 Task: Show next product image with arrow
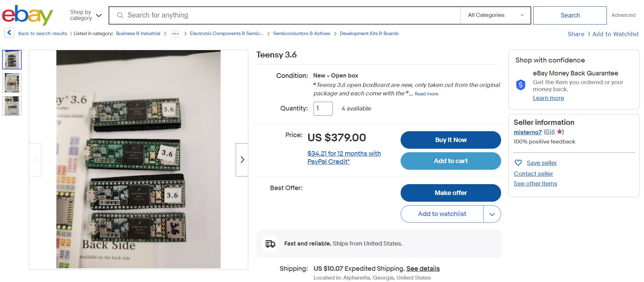click(x=242, y=160)
